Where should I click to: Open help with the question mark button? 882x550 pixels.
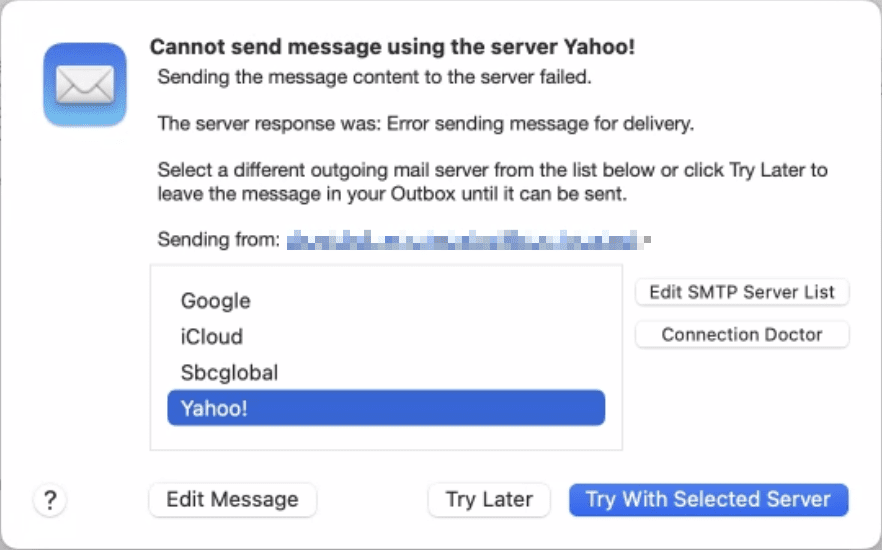(x=49, y=500)
